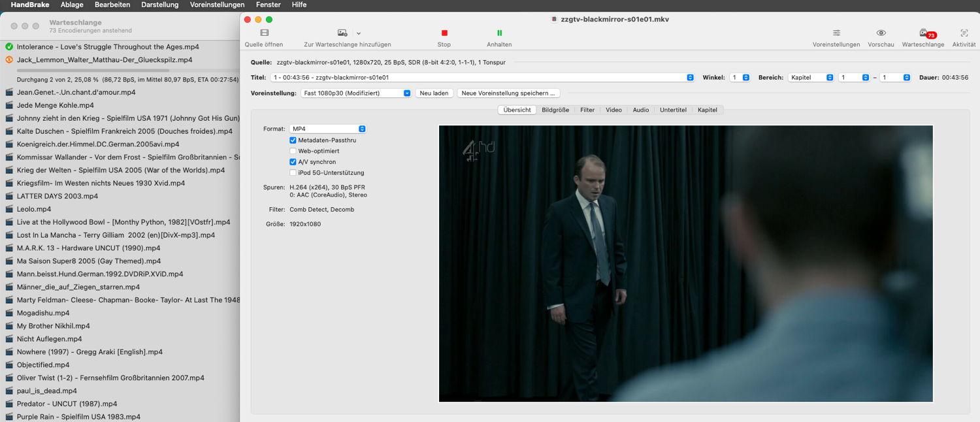
Task: Click the film icon next to M.A.R.K. 13
Action: [9, 248]
